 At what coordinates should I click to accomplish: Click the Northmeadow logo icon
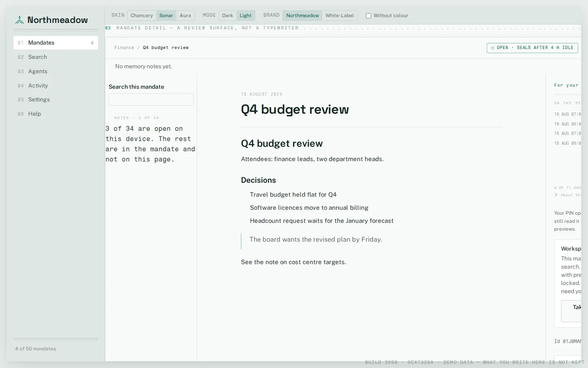point(19,20)
